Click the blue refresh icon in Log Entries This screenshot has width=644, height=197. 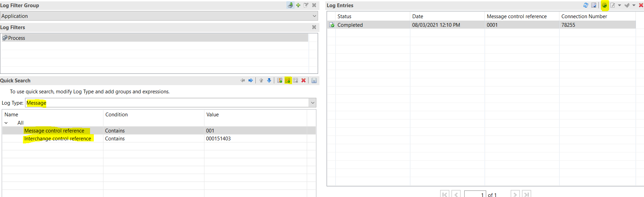pos(586,5)
